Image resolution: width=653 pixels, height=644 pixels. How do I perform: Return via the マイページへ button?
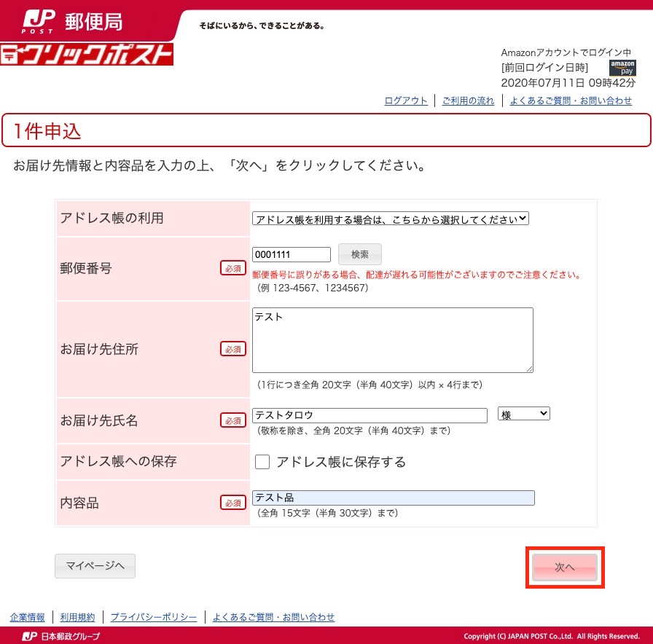95,565
